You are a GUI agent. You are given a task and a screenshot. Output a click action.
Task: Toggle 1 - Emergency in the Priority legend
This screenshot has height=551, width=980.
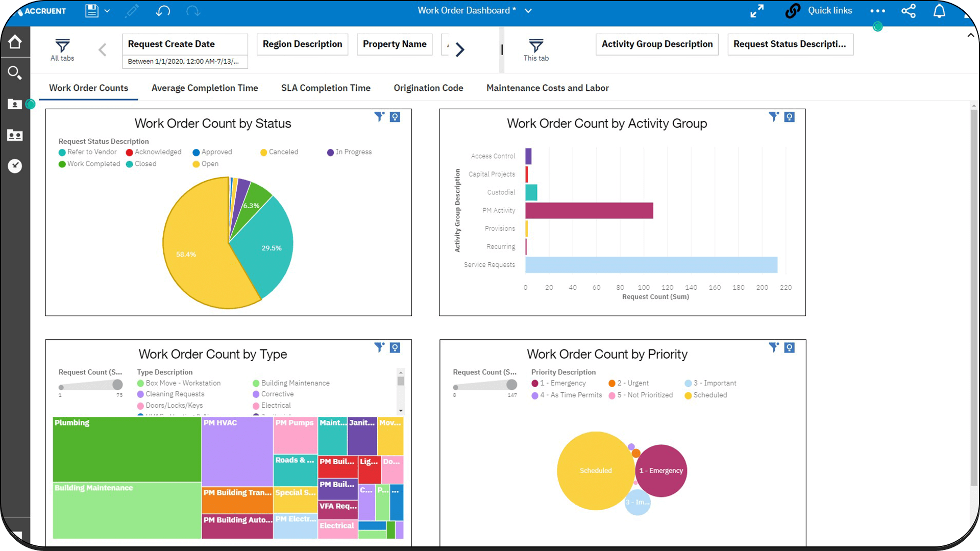click(x=559, y=383)
